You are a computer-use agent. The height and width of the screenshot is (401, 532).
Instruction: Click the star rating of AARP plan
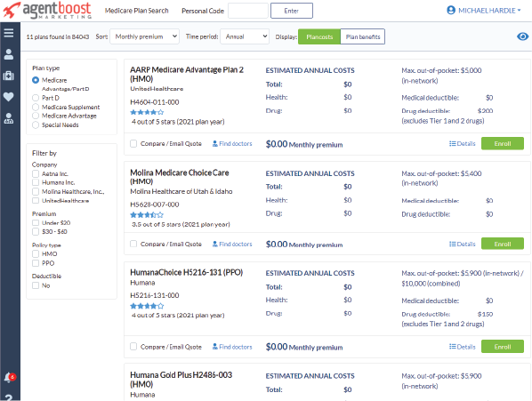pyautogui.click(x=147, y=112)
